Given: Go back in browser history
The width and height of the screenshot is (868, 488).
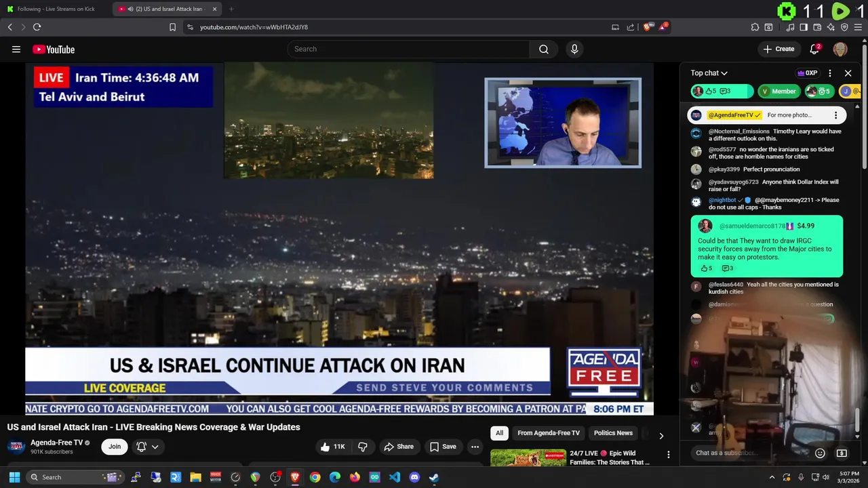Looking at the screenshot, I should pyautogui.click(x=9, y=27).
